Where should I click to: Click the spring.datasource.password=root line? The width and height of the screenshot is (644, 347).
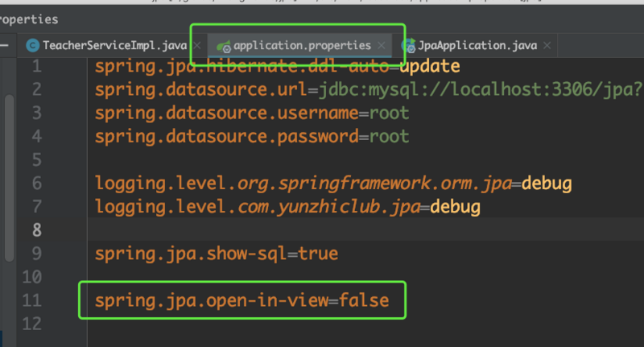(251, 136)
